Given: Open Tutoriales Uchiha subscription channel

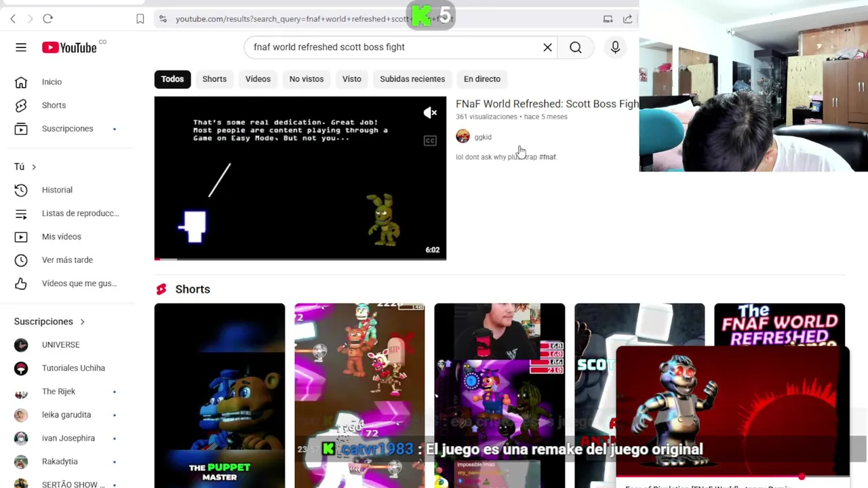Looking at the screenshot, I should [x=74, y=368].
